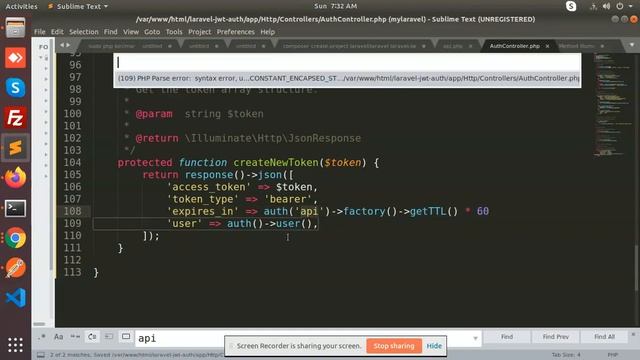Open the Help menu
This screenshot has height=360, width=640.
[268, 32]
